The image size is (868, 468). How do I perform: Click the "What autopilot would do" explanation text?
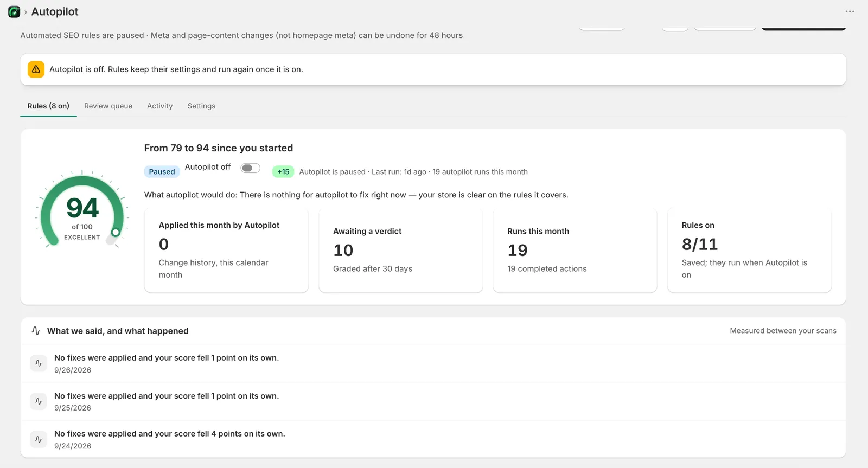356,195
